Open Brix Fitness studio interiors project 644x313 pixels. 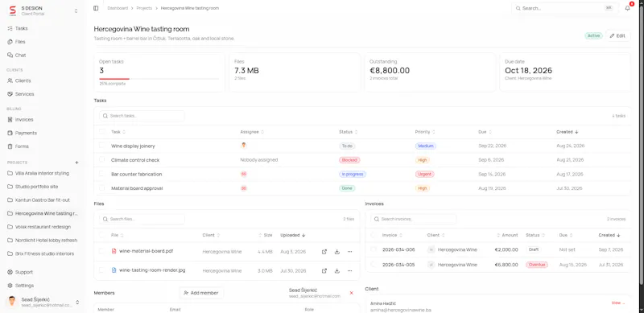tap(44, 253)
